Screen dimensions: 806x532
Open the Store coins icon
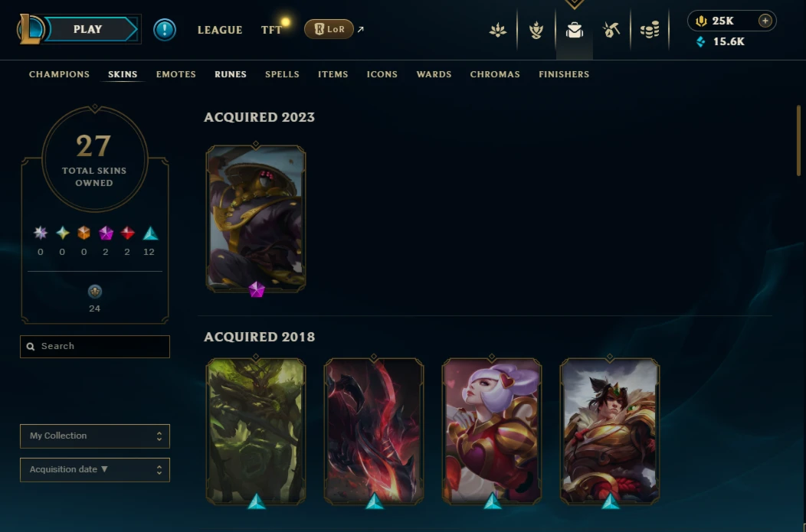tap(650, 31)
